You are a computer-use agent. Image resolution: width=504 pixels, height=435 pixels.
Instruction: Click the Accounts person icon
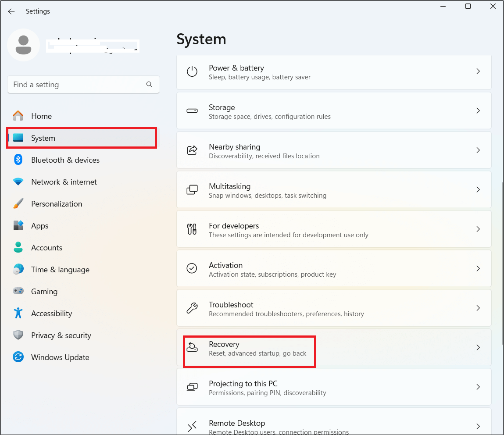point(18,247)
